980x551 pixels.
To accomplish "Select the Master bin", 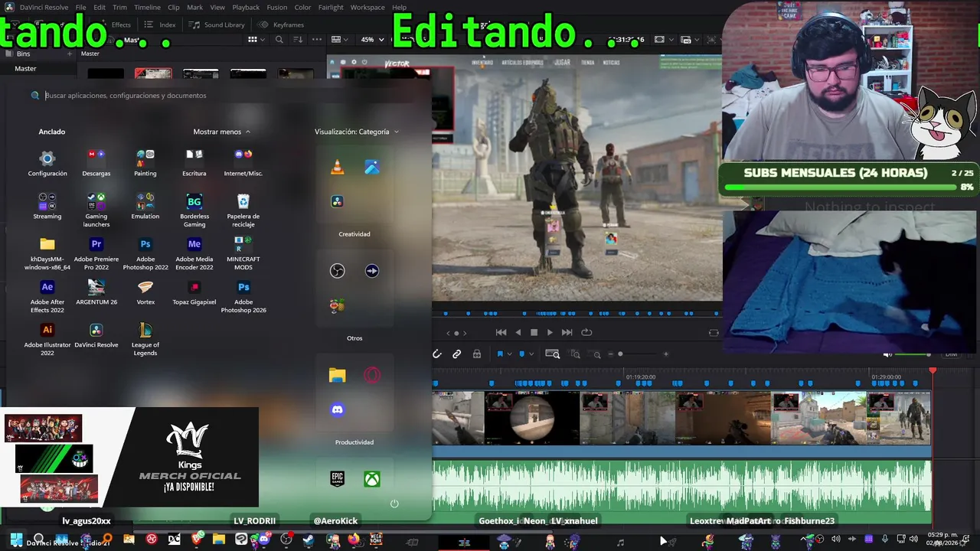I will pos(25,69).
